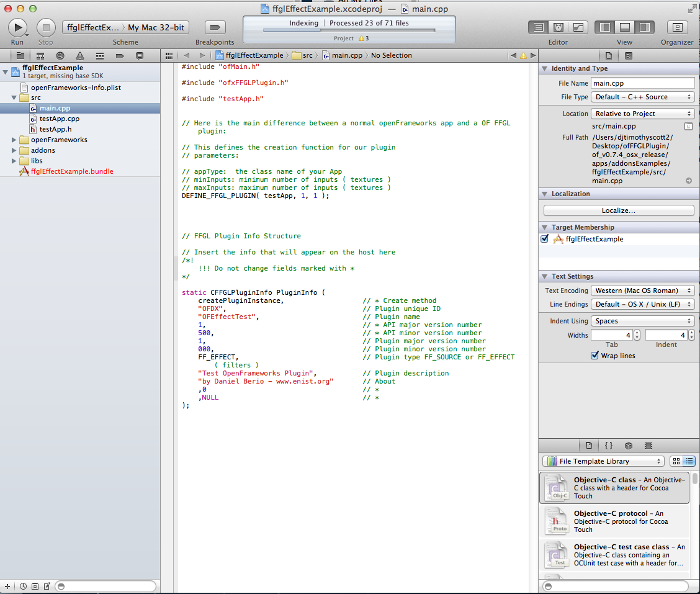Select testApp.cpp in the project navigator

coord(59,119)
